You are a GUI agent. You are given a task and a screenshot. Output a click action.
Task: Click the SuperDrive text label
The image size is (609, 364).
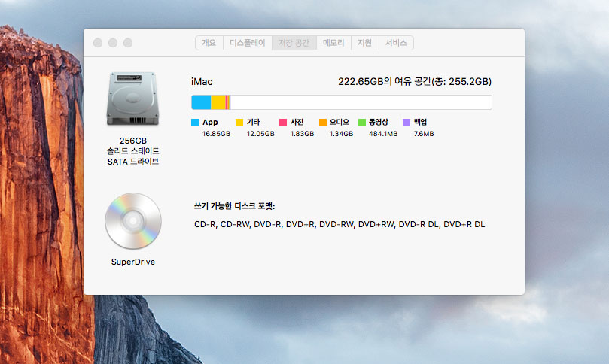[133, 262]
